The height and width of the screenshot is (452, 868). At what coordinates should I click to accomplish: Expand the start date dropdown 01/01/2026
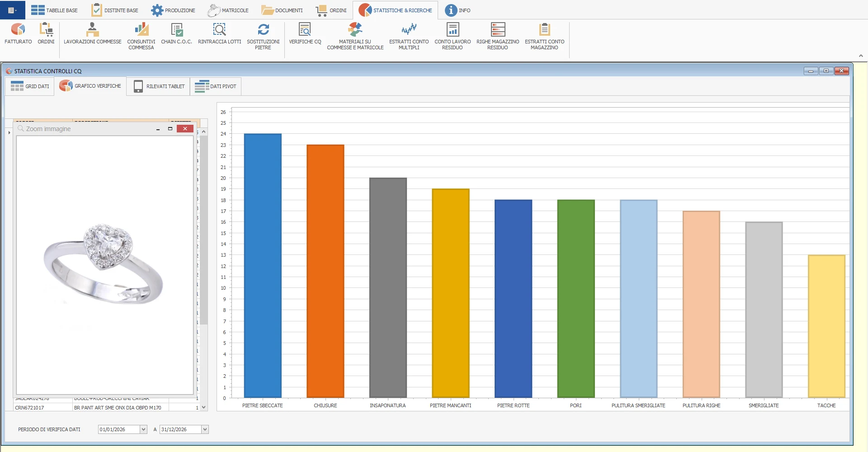[x=143, y=429]
